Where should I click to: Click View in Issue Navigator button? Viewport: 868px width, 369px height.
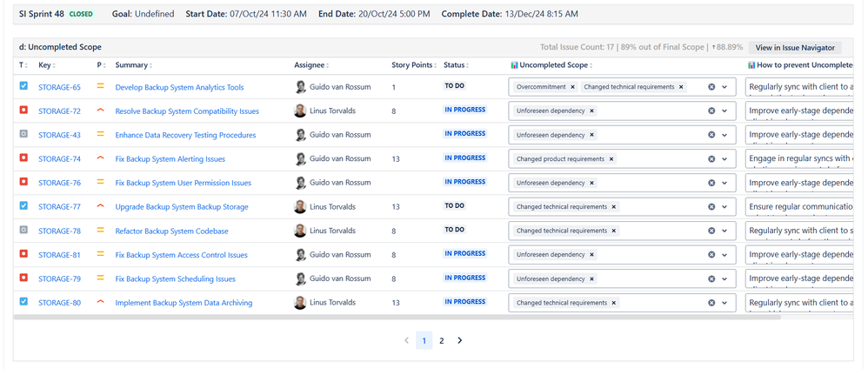(795, 48)
